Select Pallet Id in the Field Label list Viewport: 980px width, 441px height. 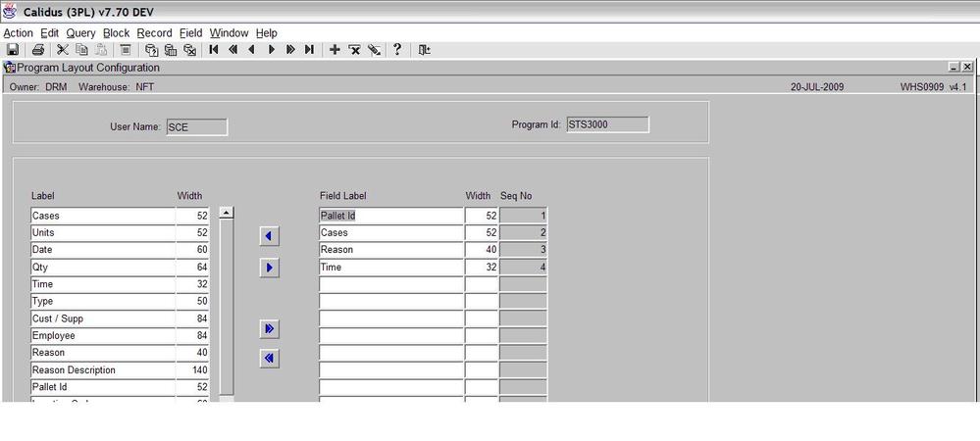(x=391, y=216)
